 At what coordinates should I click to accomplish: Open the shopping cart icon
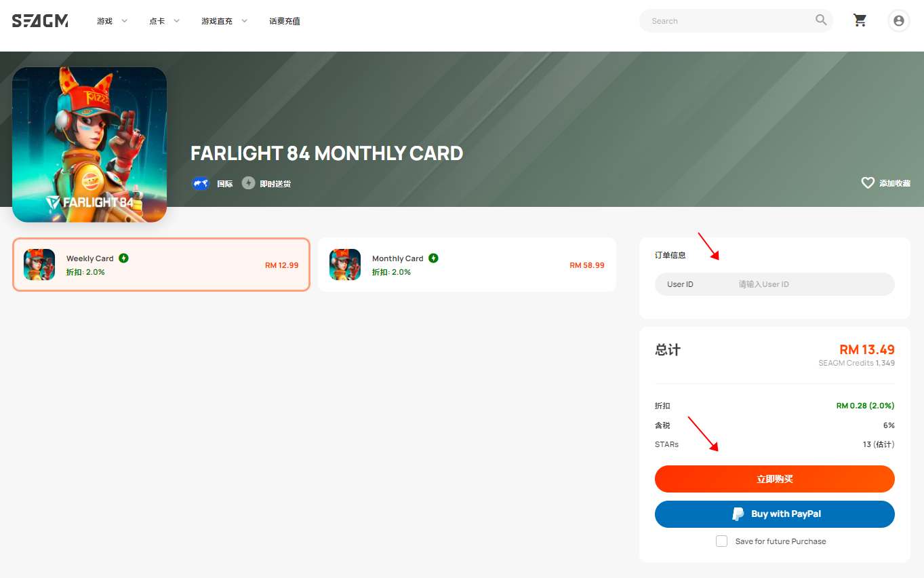860,20
